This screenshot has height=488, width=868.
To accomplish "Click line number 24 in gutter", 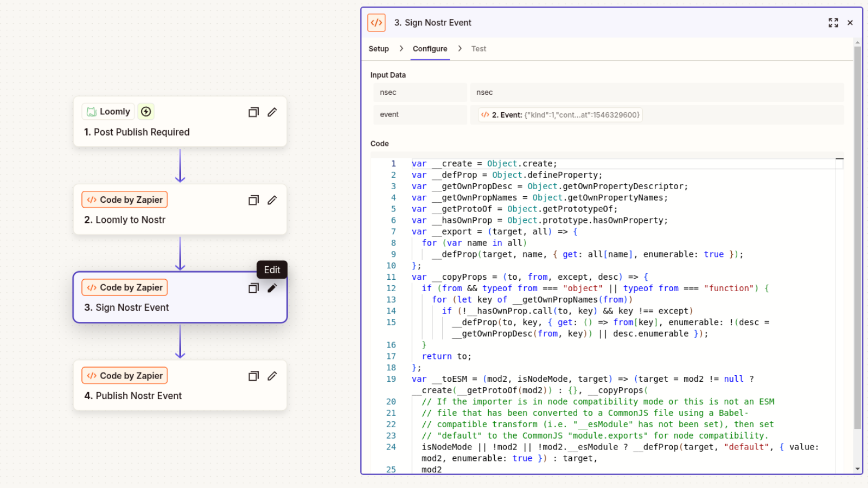I will 391,447.
